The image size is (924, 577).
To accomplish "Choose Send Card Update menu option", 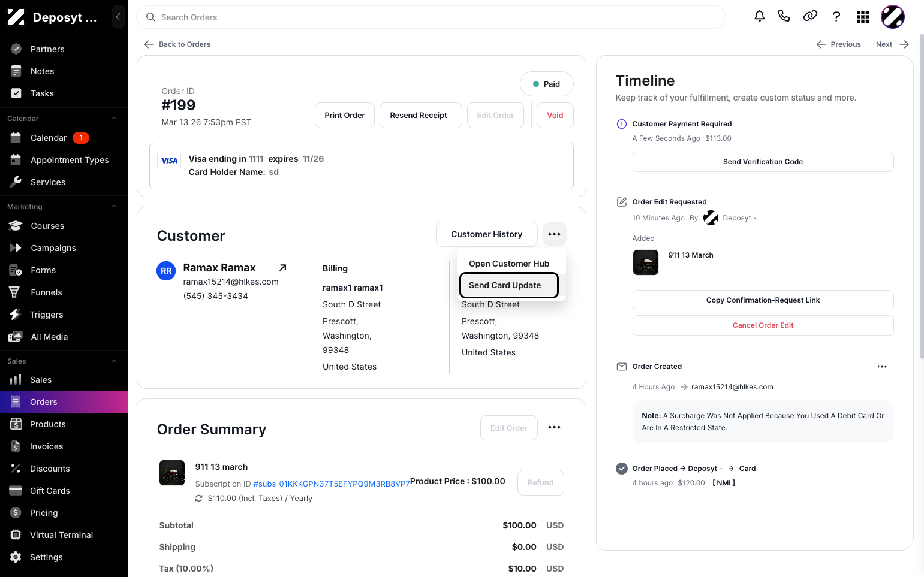I will click(x=509, y=285).
